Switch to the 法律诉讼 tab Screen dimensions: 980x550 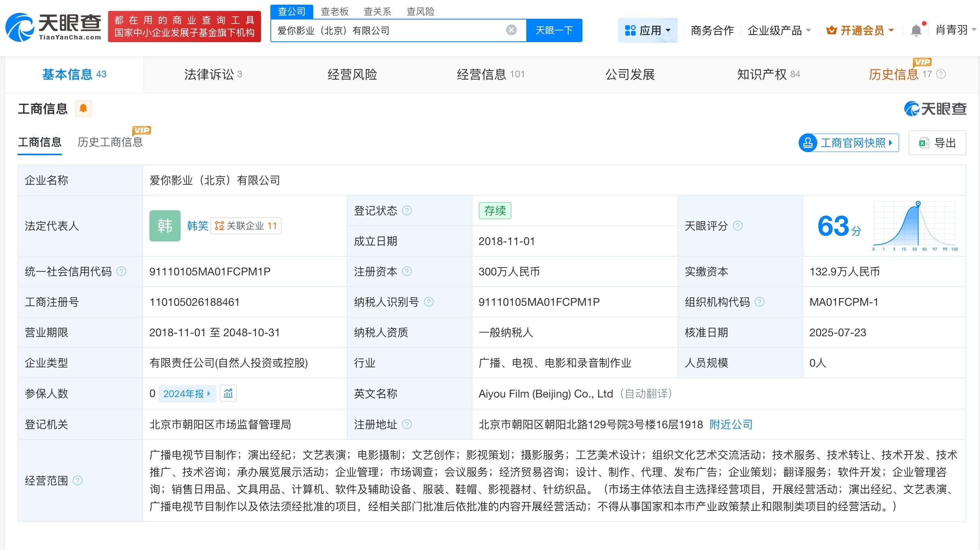click(210, 74)
